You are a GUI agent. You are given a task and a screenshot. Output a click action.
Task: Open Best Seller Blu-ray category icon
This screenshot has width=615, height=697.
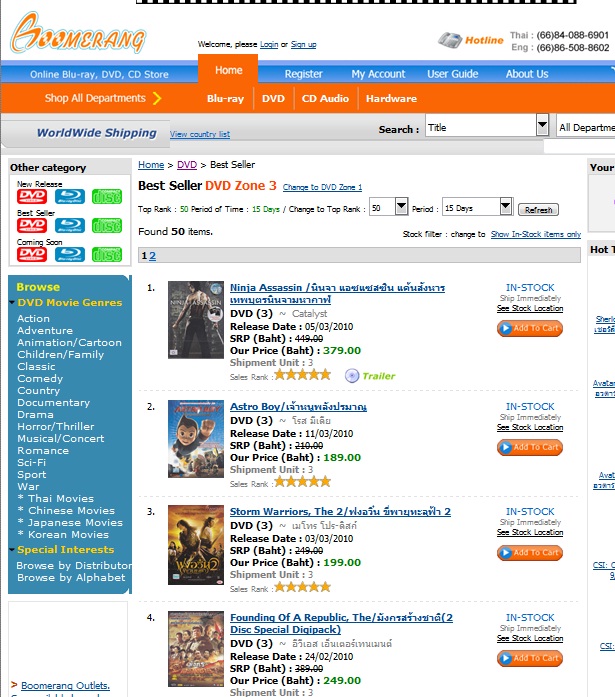pos(70,225)
